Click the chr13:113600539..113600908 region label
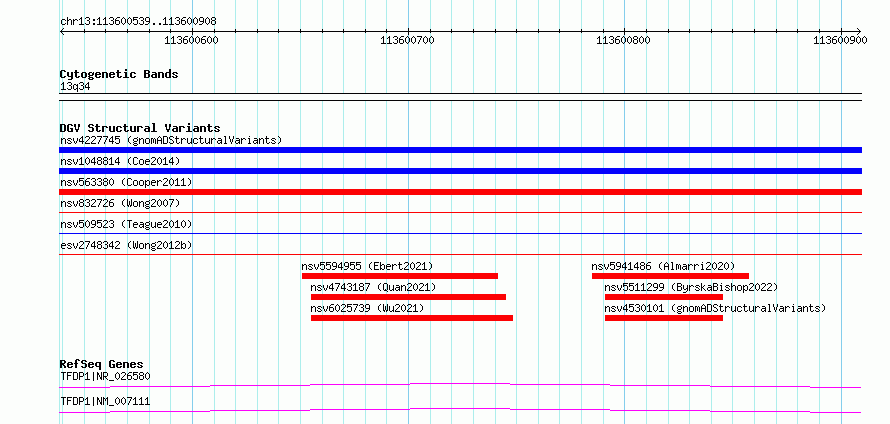Screen dimensions: 890x424 pos(138,22)
